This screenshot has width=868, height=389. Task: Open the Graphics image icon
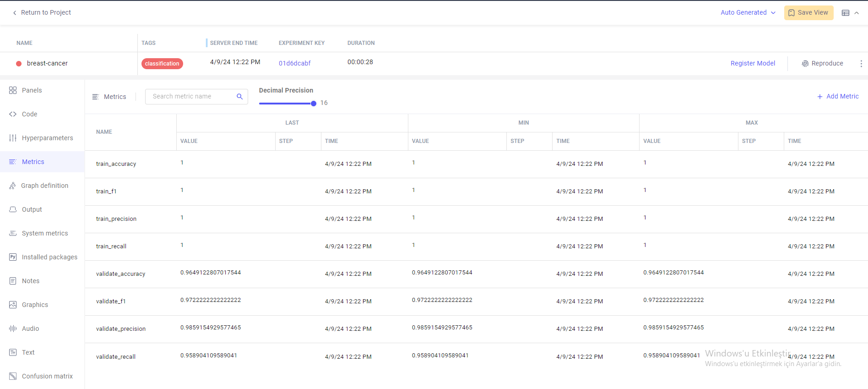pos(13,305)
